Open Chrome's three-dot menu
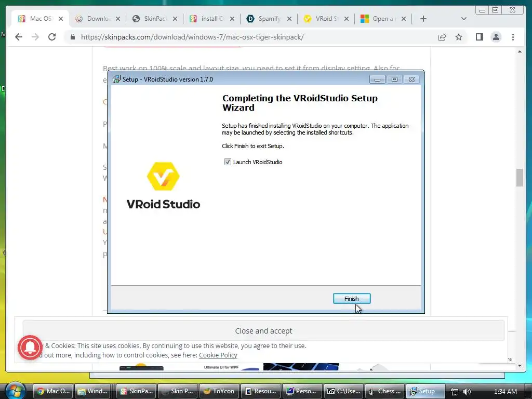Viewport: 532px width, 399px height. point(513,37)
